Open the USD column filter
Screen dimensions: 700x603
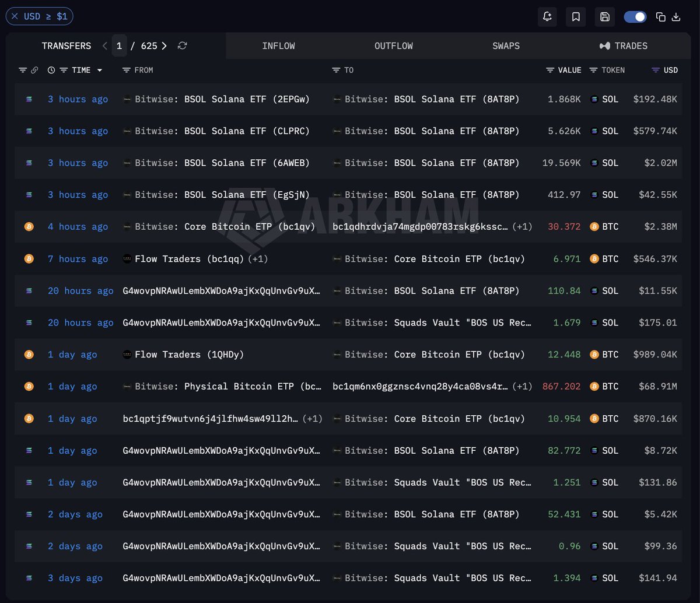[656, 70]
